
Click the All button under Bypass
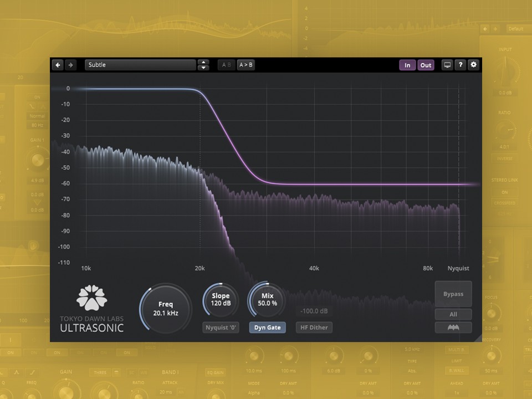click(453, 314)
